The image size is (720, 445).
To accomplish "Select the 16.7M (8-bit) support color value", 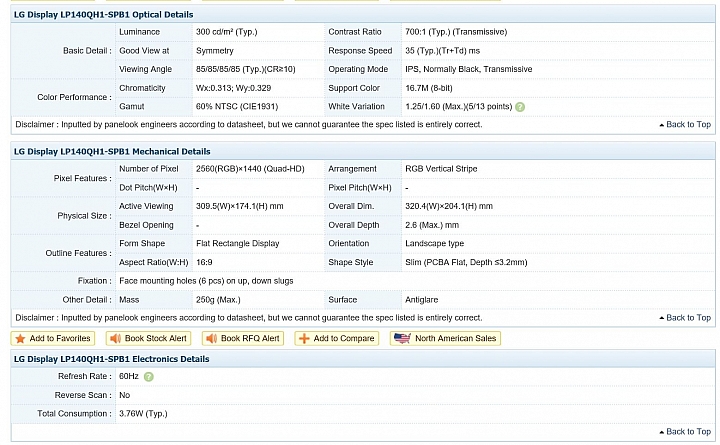I will point(428,88).
